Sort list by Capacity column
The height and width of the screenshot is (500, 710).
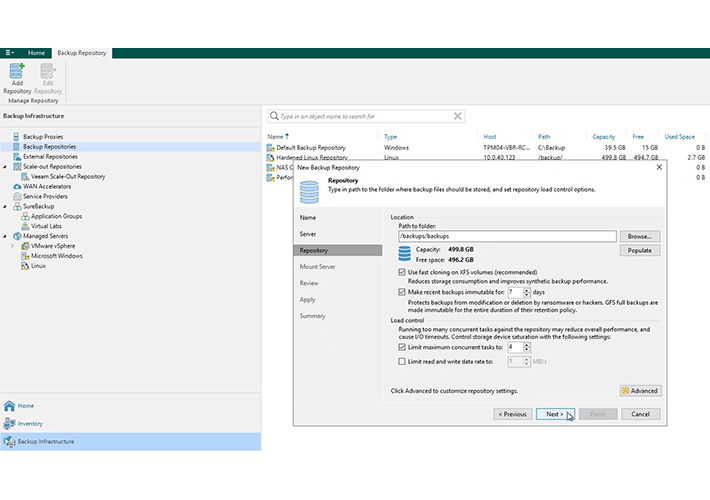click(604, 136)
